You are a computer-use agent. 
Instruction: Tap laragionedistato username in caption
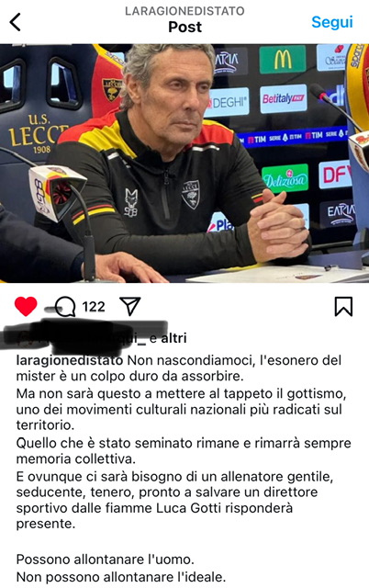point(70,361)
